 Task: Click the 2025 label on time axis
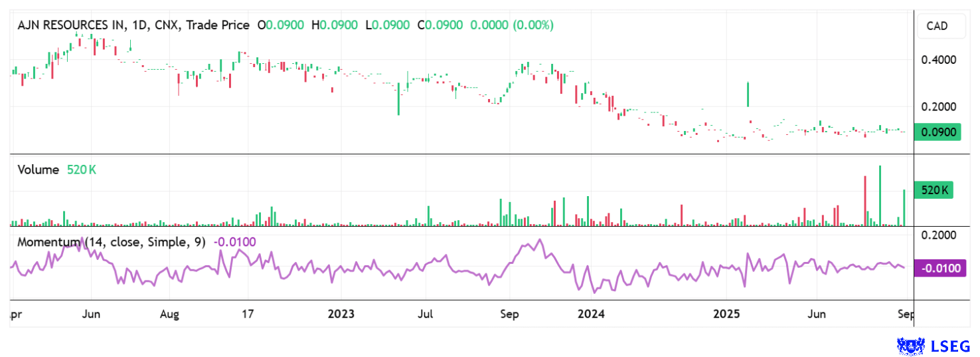[726, 314]
